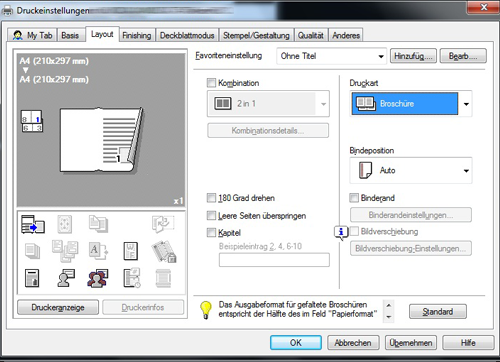Click the Bearb... button
Viewport: 500px width, 362px height.
click(463, 56)
